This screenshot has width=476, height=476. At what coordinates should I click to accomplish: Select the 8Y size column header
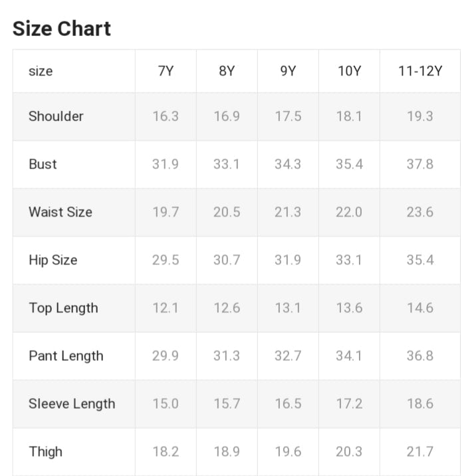pyautogui.click(x=227, y=71)
